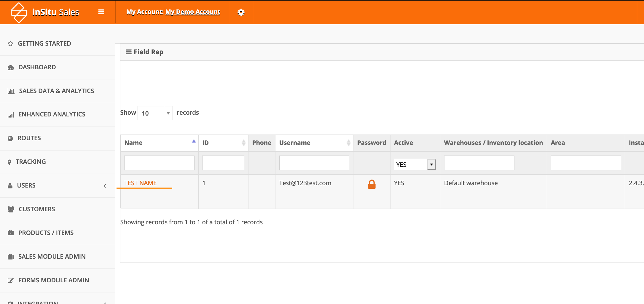Screen dimensions: 644x304
Task: Go to Products / Items section
Action: (46, 233)
